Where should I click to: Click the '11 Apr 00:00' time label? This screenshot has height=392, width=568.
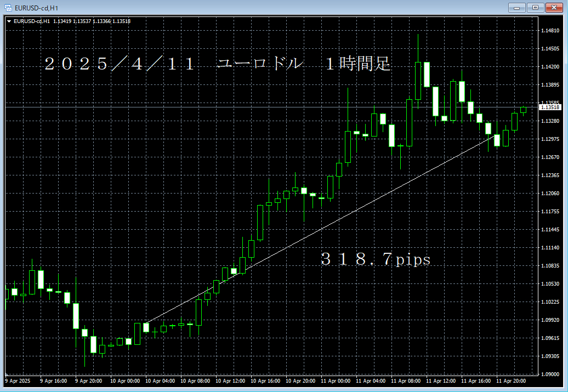(x=336, y=381)
